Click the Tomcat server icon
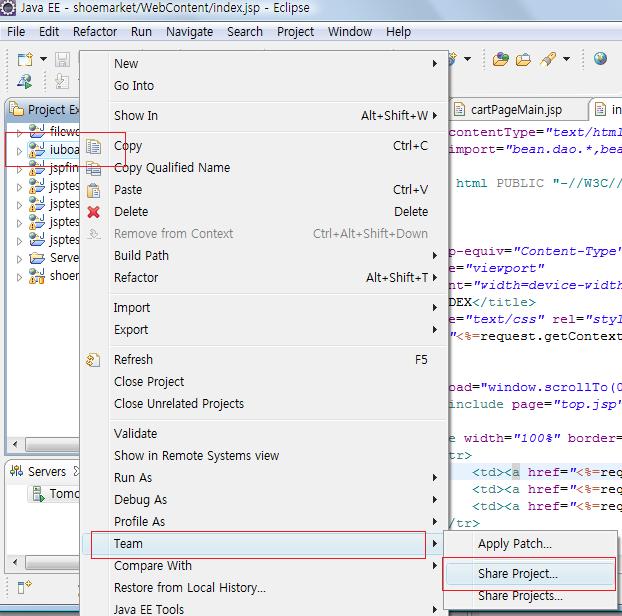The height and width of the screenshot is (616, 622). (x=38, y=494)
